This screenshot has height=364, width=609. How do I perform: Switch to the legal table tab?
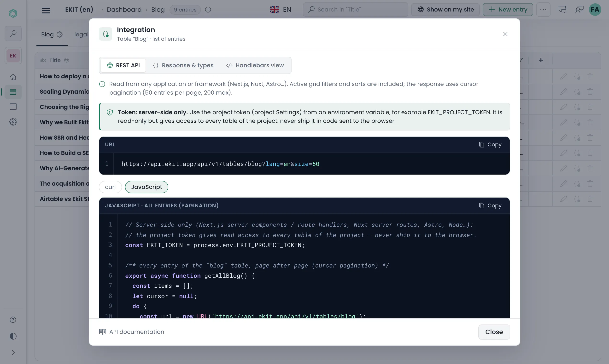[x=81, y=34]
